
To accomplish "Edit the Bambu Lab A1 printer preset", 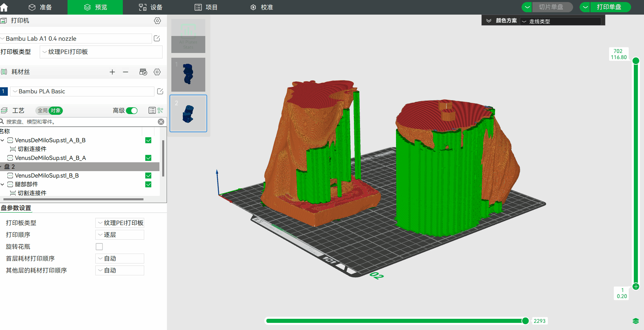I will [x=157, y=38].
